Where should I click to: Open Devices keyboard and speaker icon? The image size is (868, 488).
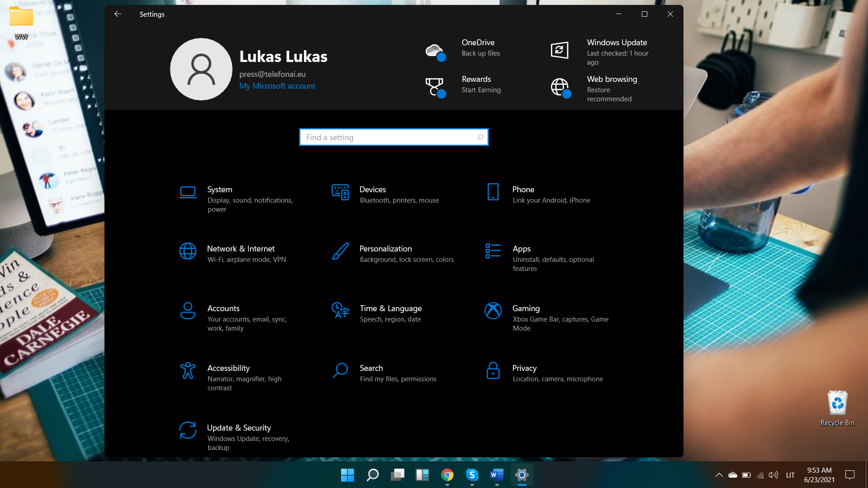(340, 192)
